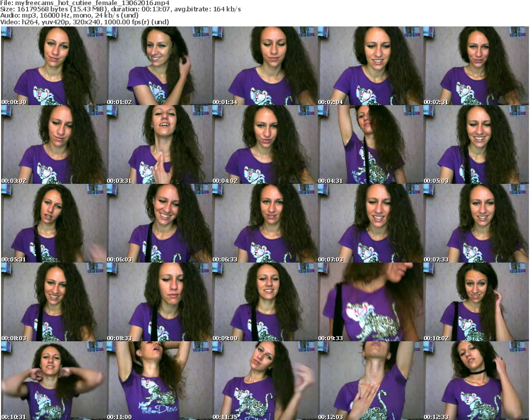Select the frame at 00:10:02
Screen dimensions: 530x420
click(x=476, y=302)
